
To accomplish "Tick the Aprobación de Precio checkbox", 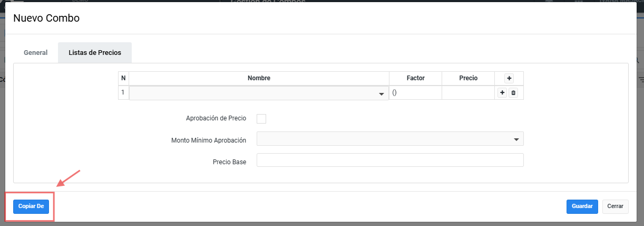I will pos(261,118).
